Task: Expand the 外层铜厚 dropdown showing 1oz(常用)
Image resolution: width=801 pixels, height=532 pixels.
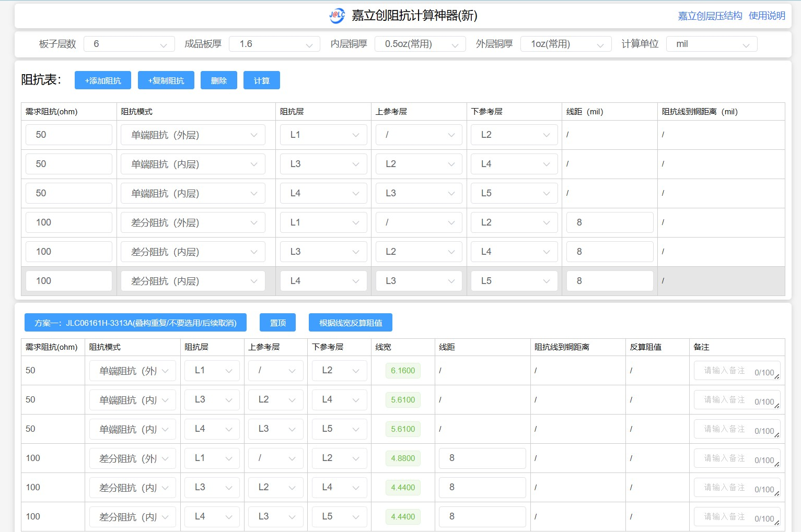Action: [x=566, y=44]
